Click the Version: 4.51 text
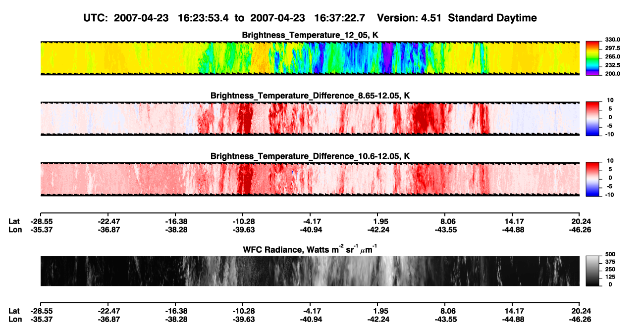 [x=409, y=18]
